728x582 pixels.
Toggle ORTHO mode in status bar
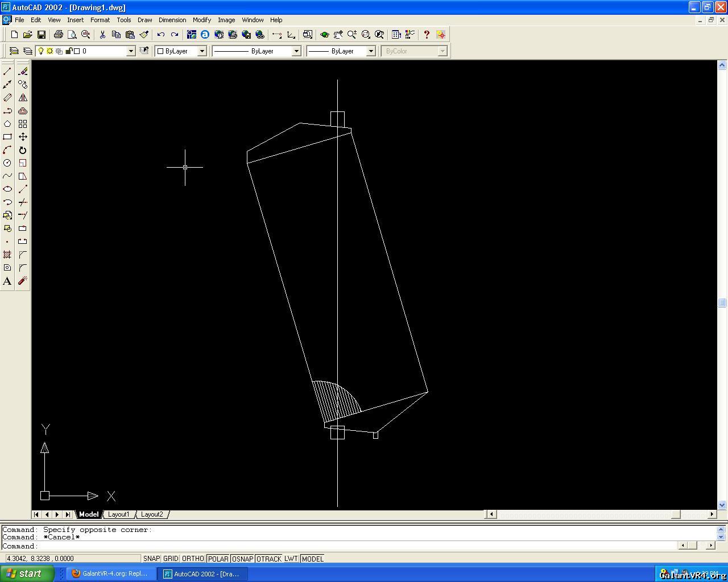coord(193,559)
